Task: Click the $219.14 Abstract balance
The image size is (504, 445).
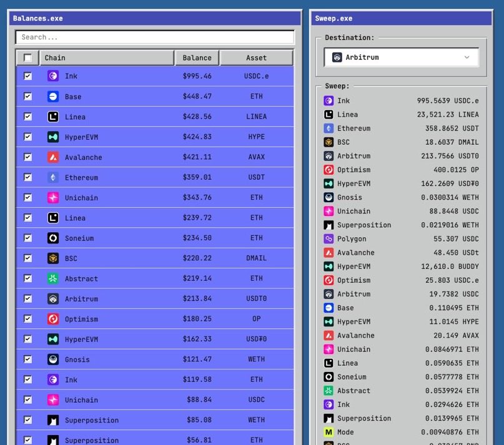Action: pyautogui.click(x=197, y=278)
